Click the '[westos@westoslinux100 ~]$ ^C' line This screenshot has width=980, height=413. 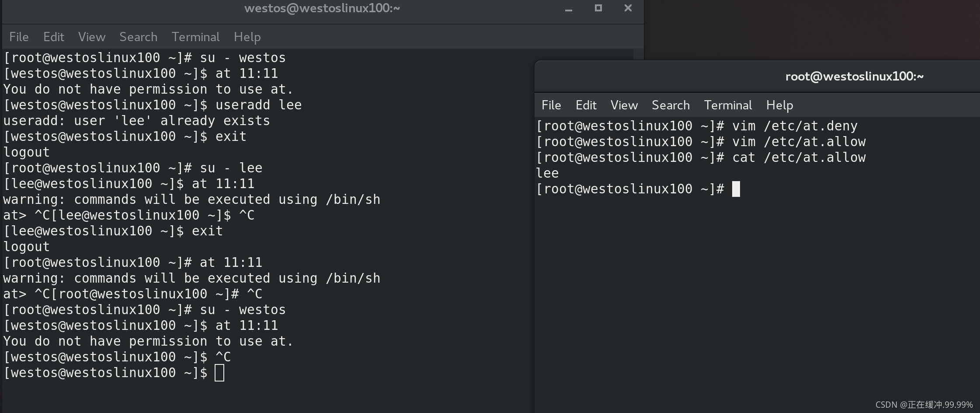117,357
